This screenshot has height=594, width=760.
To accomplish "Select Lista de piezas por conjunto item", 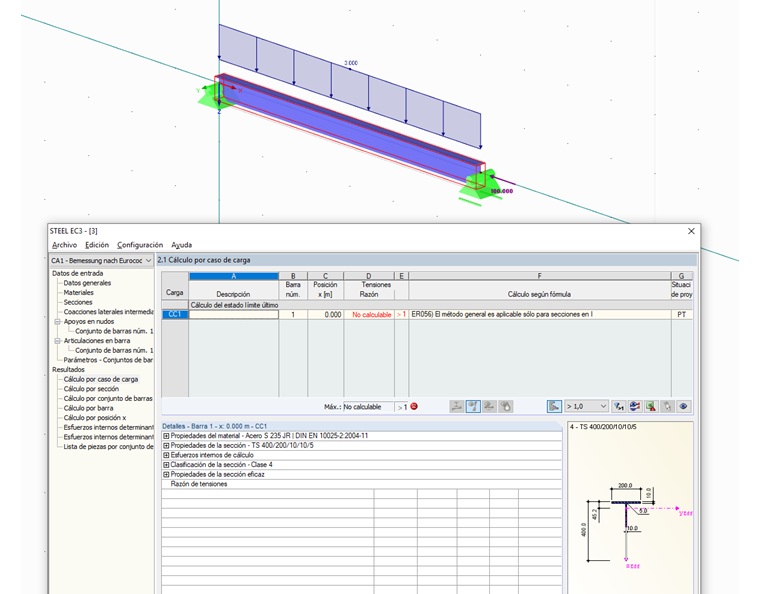I will 109,447.
